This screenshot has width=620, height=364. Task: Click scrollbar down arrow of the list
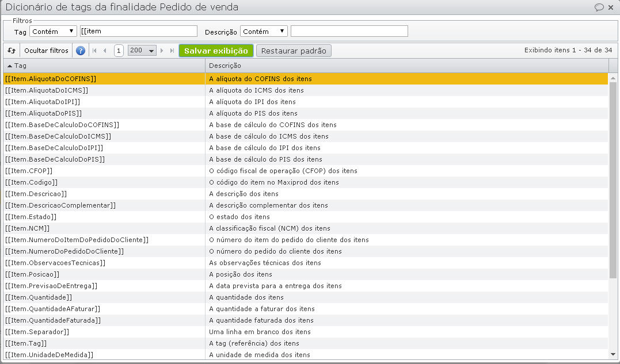point(613,355)
